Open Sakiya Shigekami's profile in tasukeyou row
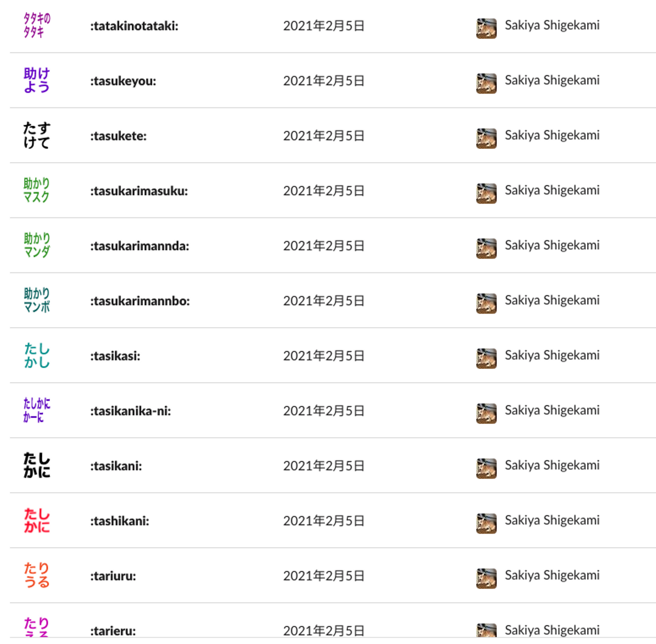 552,80
